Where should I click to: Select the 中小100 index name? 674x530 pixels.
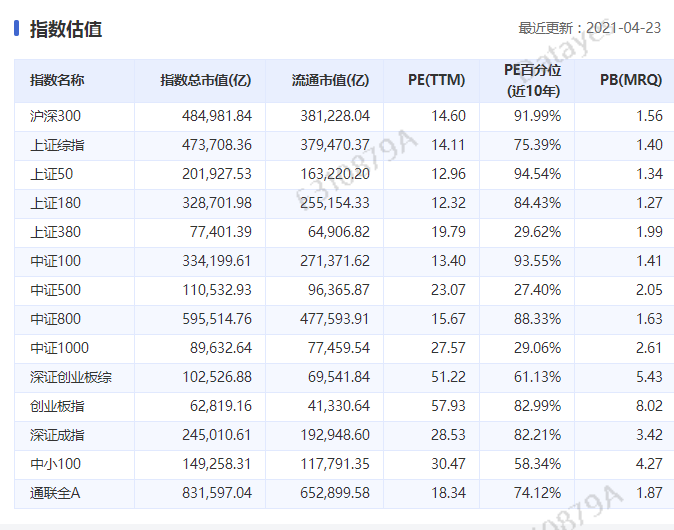pyautogui.click(x=54, y=464)
